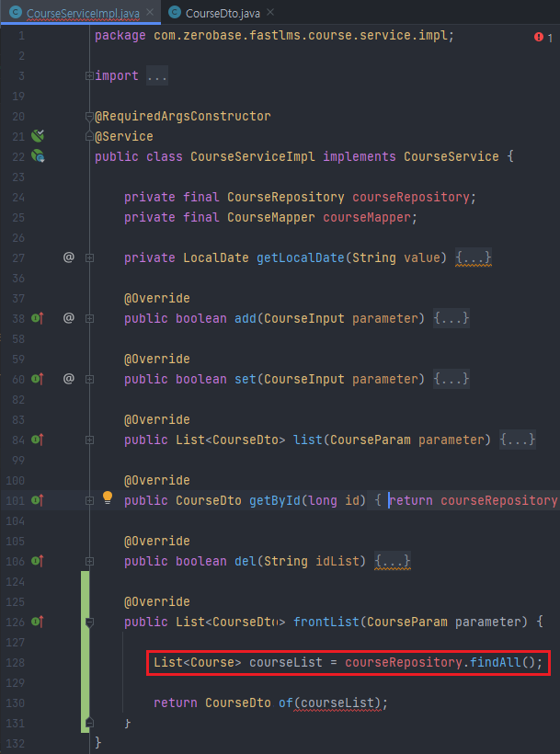Switch to CourseDto.java tab
Screen dimensions: 560x754
click(223, 13)
